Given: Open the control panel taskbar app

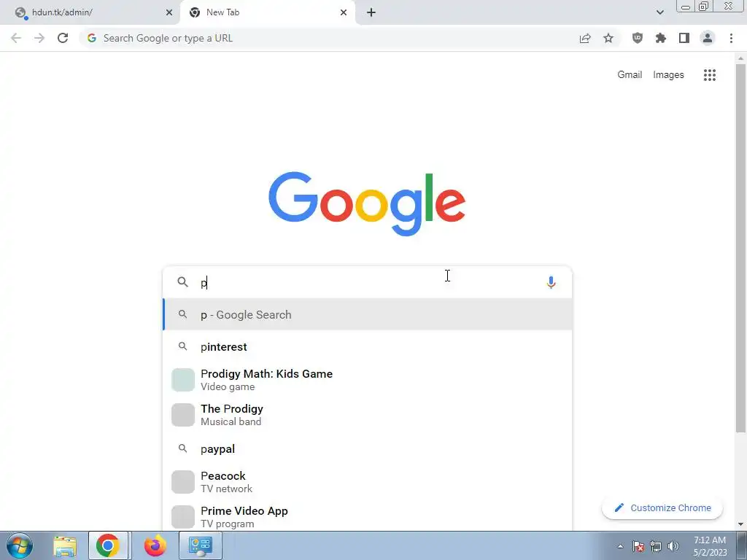Looking at the screenshot, I should coord(201,545).
